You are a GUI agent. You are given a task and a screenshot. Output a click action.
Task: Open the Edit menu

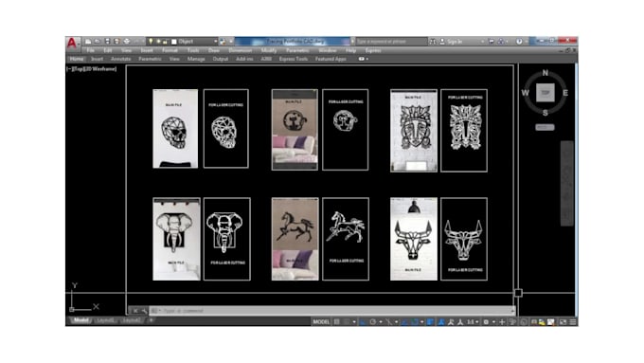pos(108,50)
